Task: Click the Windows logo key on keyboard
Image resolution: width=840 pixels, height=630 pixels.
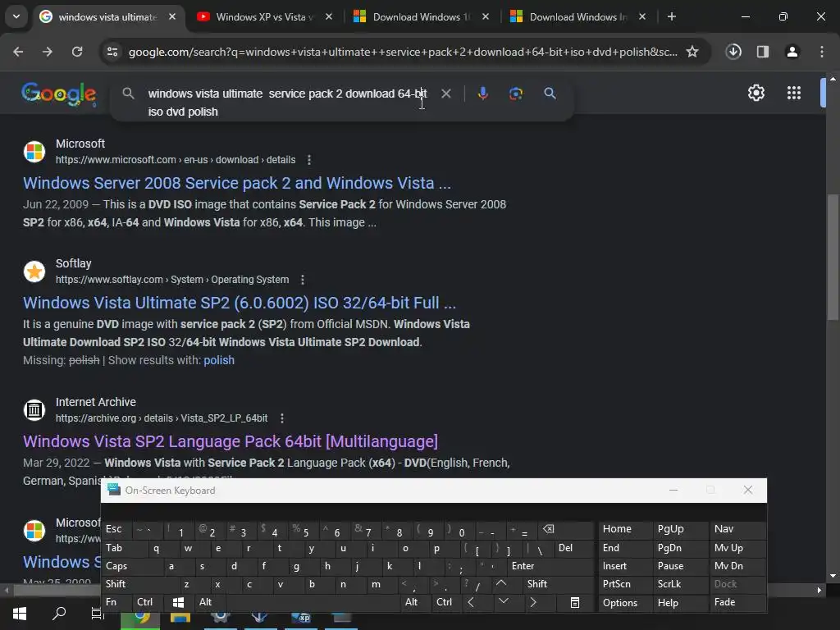Action: coord(178,603)
